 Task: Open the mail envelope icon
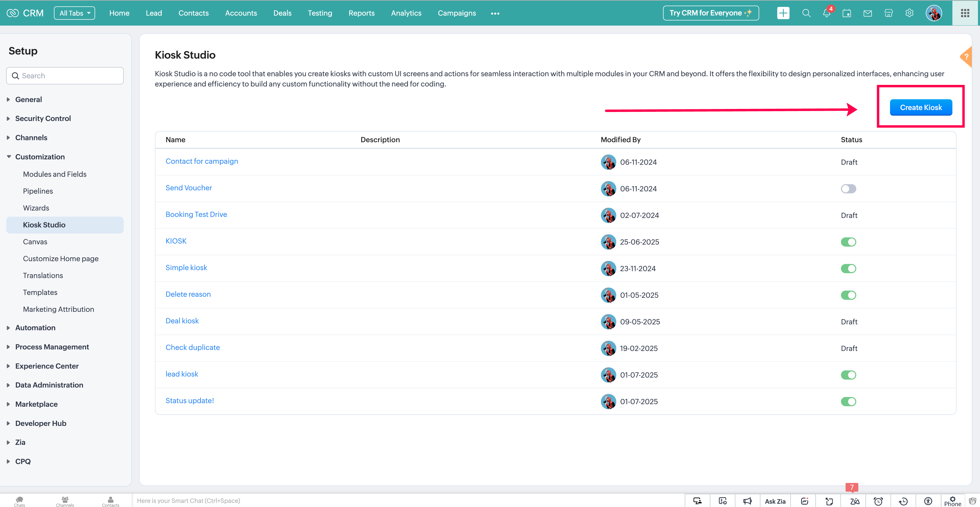867,13
